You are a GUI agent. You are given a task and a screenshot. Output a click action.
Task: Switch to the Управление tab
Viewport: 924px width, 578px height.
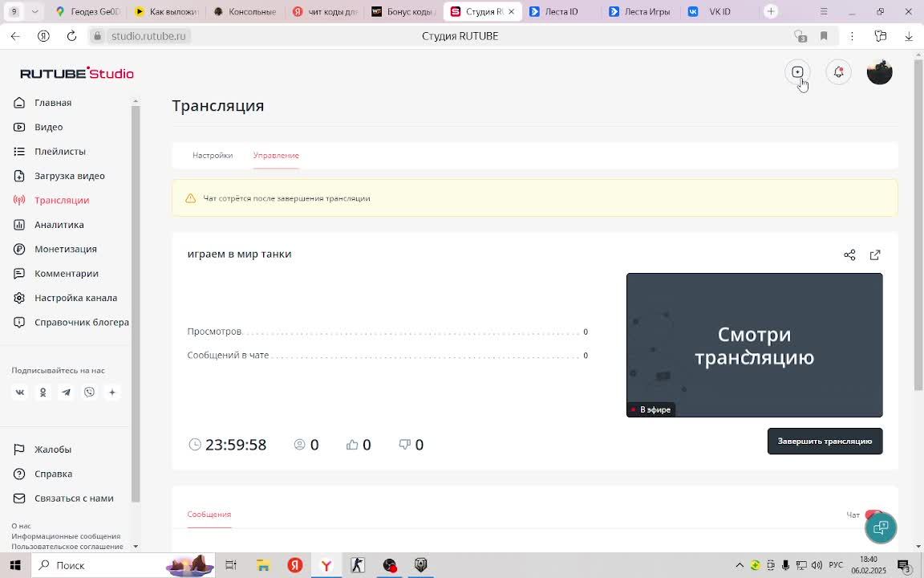(x=277, y=155)
